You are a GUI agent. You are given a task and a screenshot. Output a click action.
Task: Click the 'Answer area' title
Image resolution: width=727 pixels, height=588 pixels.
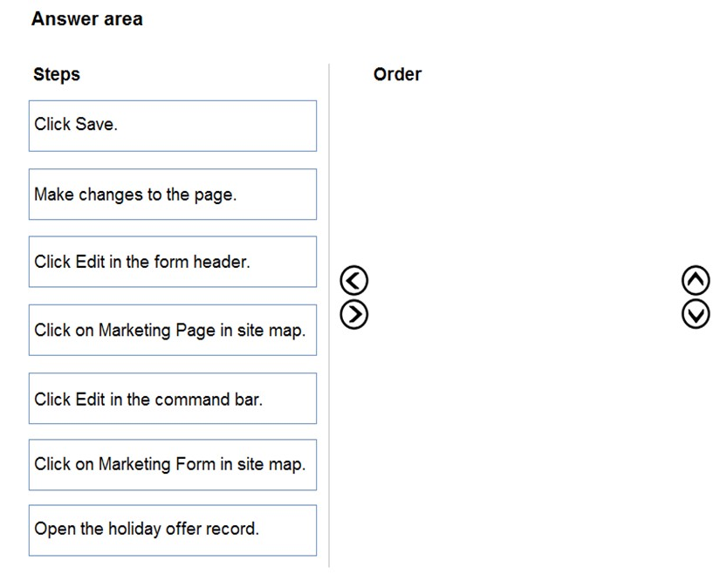[87, 19]
